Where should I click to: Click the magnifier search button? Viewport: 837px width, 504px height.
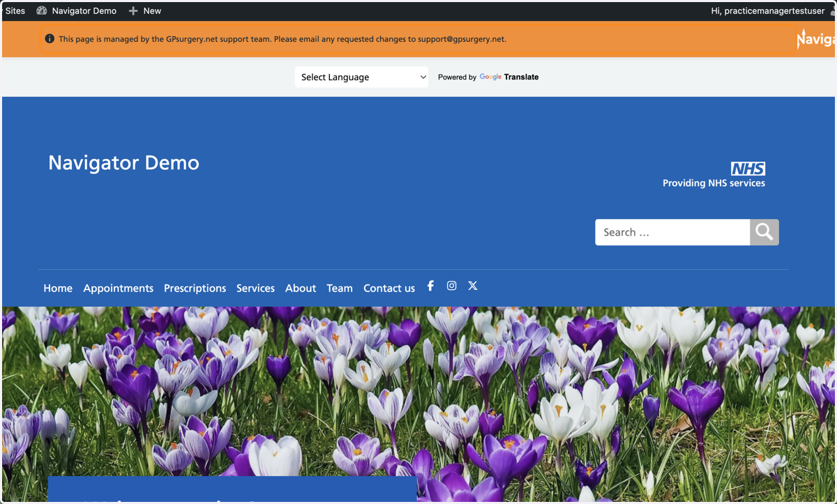pyautogui.click(x=764, y=232)
